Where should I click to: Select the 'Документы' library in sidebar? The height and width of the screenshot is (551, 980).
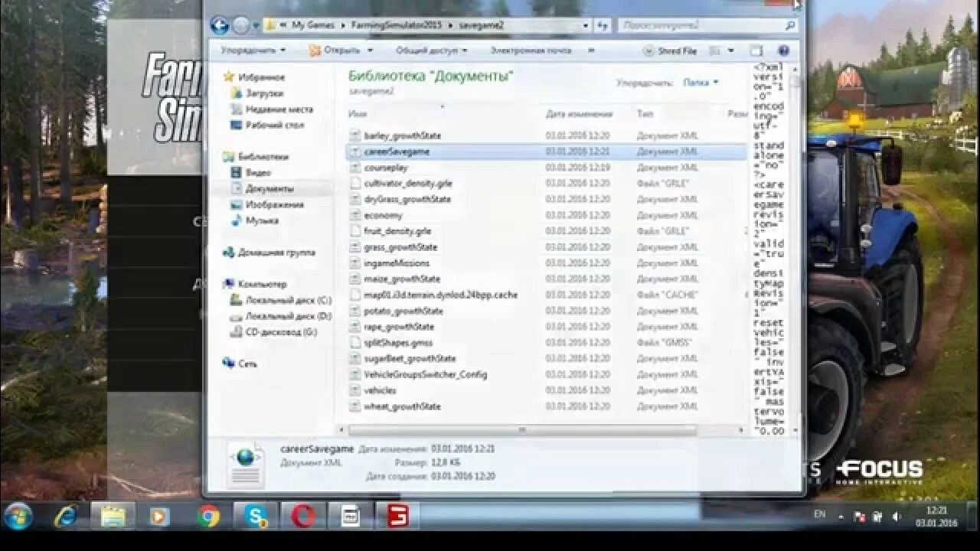(263, 188)
